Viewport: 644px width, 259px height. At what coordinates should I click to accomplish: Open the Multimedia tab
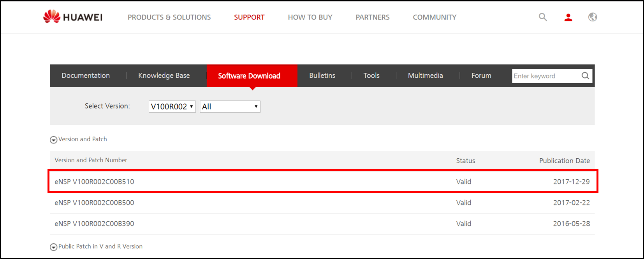pos(425,75)
